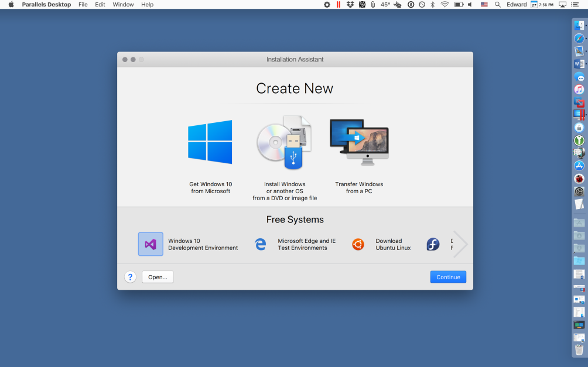The image size is (588, 367).
Task: Select Get Windows 10 from Microsoft
Action: tap(210, 156)
